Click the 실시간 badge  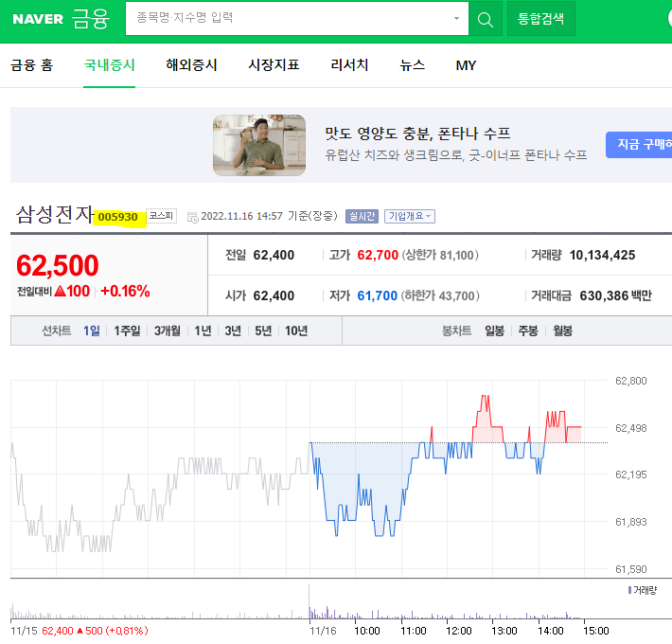(x=362, y=216)
